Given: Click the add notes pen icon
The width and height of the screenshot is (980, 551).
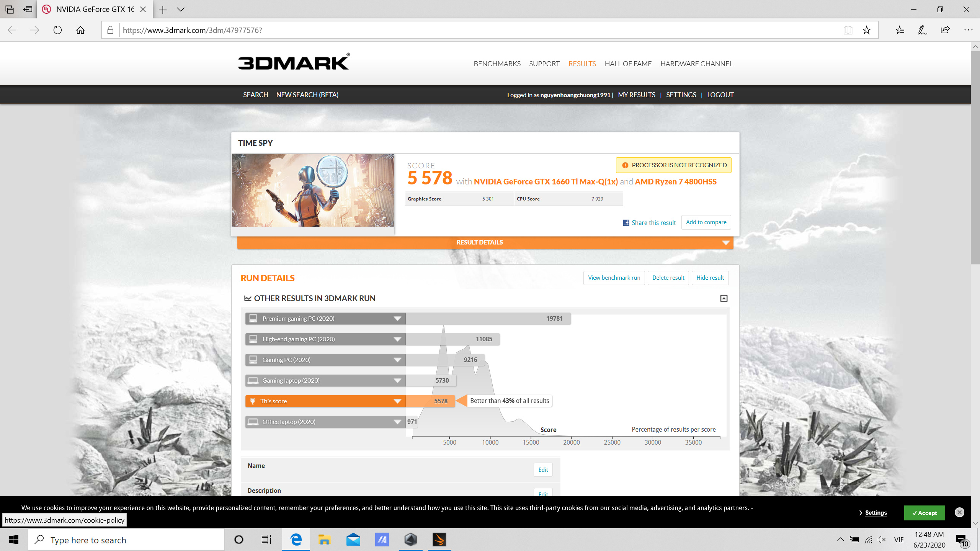Looking at the screenshot, I should (x=922, y=30).
